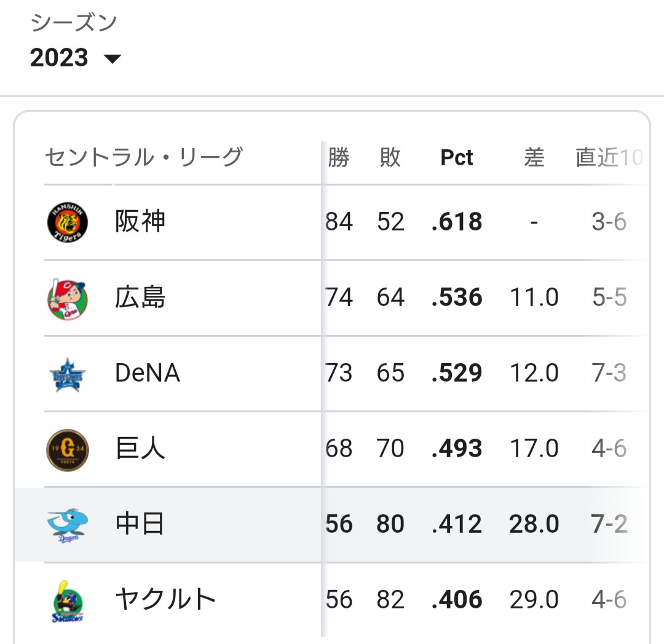The width and height of the screenshot is (664, 644).
Task: Click the 直近10 column header
Action: (x=609, y=158)
